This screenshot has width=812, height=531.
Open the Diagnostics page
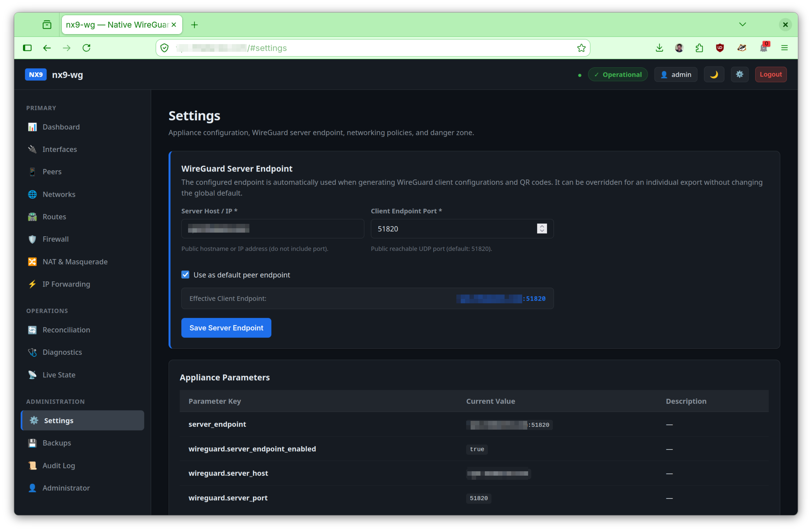(x=82, y=352)
